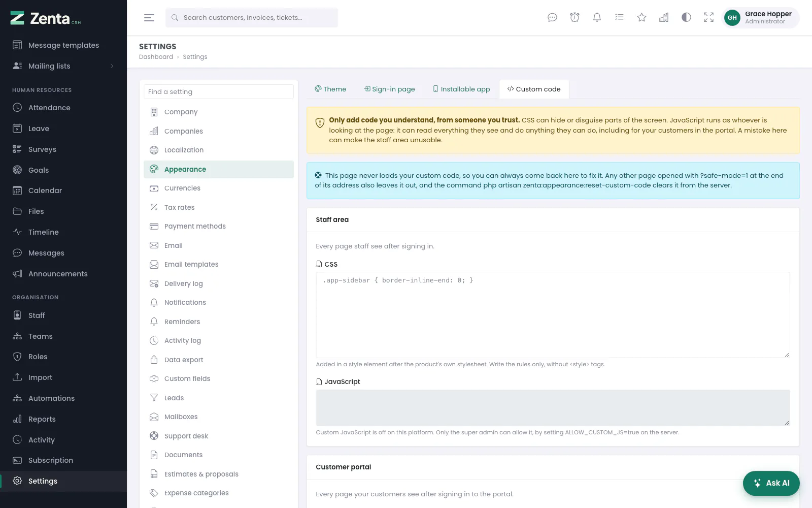The height and width of the screenshot is (508, 812).
Task: Switch to Sign-in page tab
Action: (x=390, y=89)
